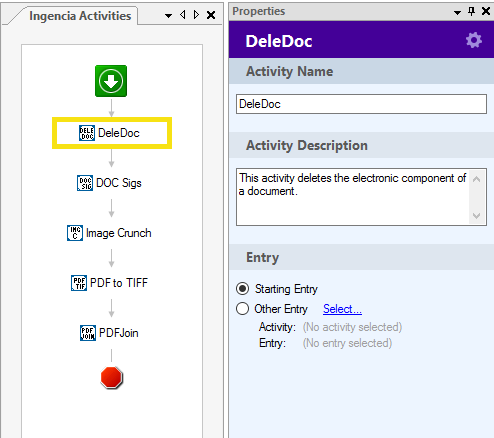Image resolution: width=494 pixels, height=438 pixels.
Task: Switch to Ingencia Activities tab
Action: [80, 16]
